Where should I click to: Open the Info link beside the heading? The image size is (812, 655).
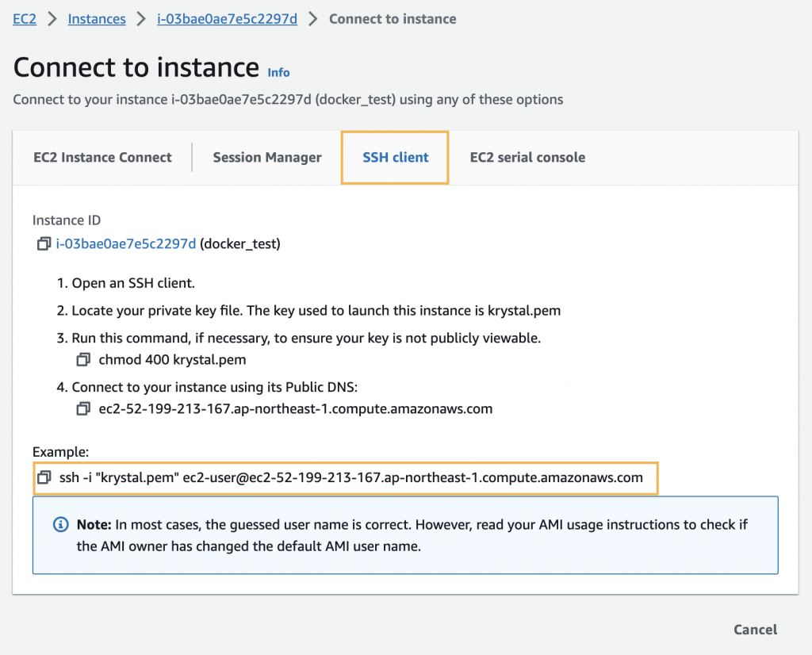click(278, 72)
